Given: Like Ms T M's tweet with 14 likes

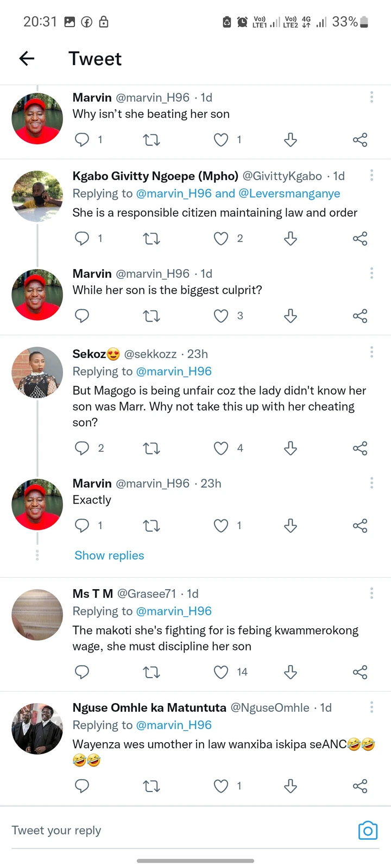Looking at the screenshot, I should tap(221, 672).
